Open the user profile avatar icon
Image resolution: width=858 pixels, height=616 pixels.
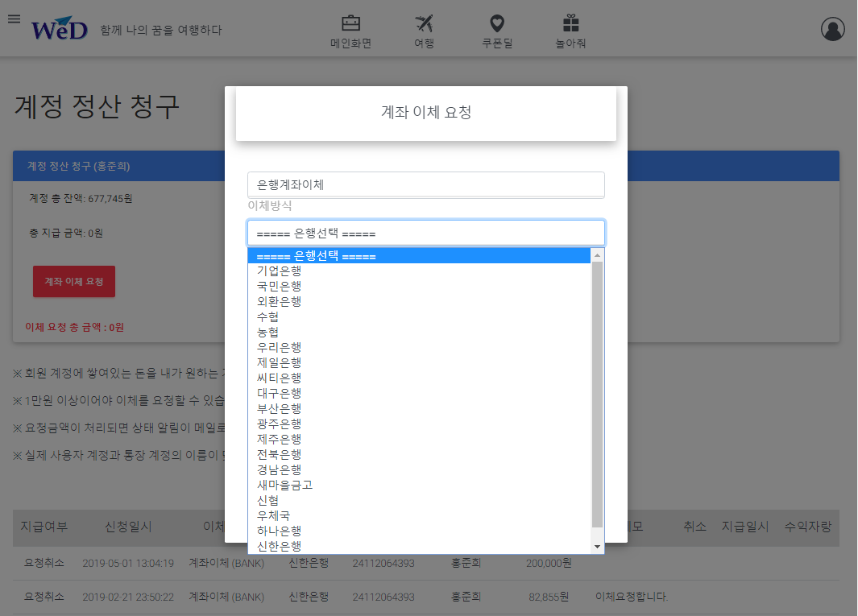[833, 29]
